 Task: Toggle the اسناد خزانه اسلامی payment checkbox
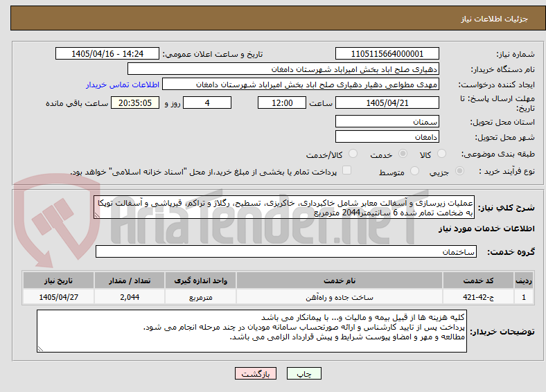click(x=347, y=170)
